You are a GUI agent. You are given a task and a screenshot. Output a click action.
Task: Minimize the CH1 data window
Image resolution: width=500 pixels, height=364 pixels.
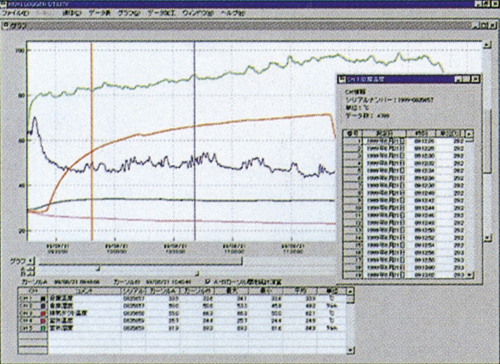(x=459, y=79)
